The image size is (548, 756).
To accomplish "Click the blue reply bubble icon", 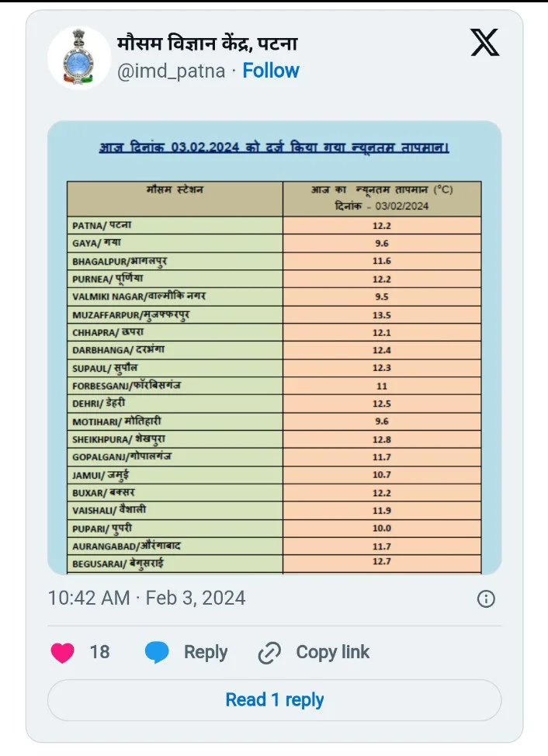I will click(158, 653).
